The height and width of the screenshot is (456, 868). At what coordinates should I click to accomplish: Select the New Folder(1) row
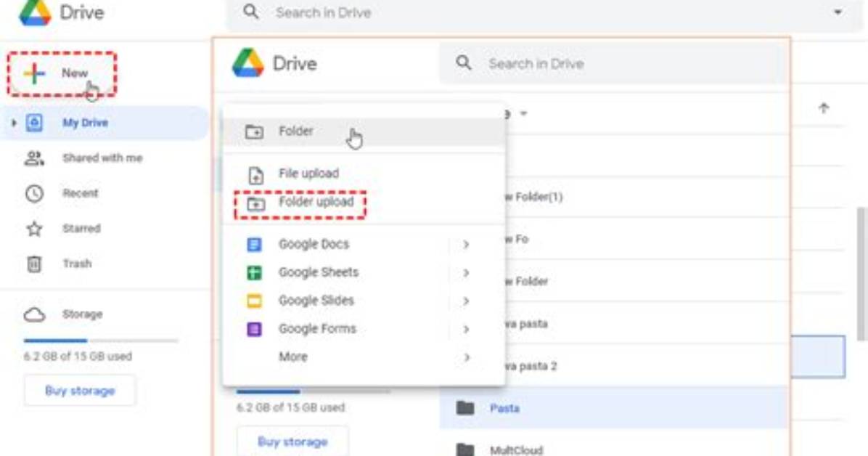pyautogui.click(x=646, y=198)
